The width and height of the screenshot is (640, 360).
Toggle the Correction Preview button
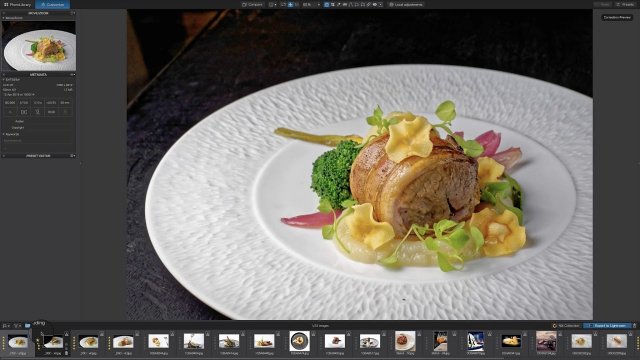(x=617, y=18)
